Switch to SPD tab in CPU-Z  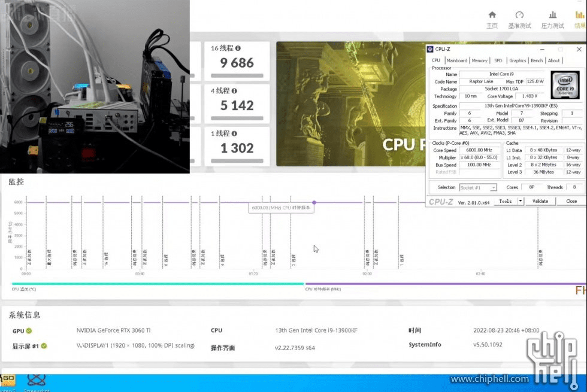click(498, 60)
